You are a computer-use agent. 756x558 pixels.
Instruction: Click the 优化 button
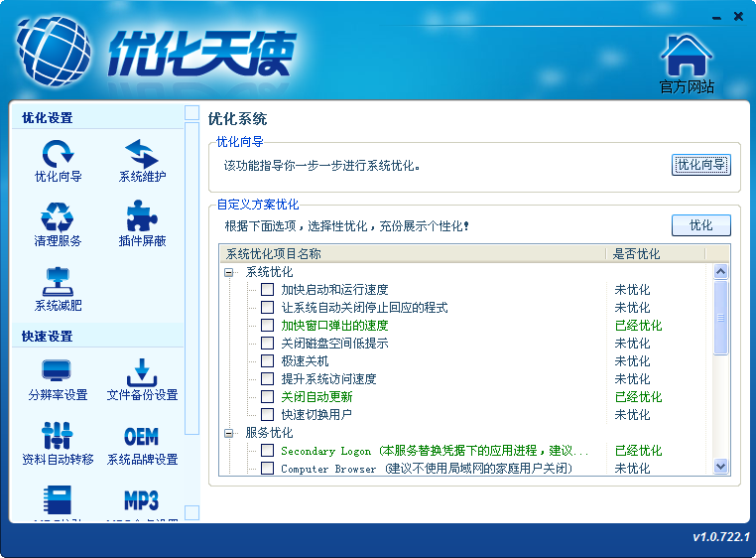[700, 225]
